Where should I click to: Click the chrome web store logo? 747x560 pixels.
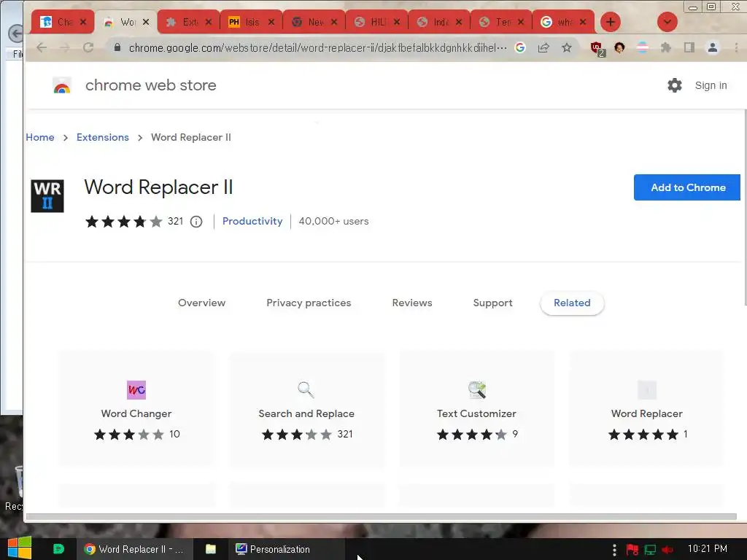(x=62, y=85)
